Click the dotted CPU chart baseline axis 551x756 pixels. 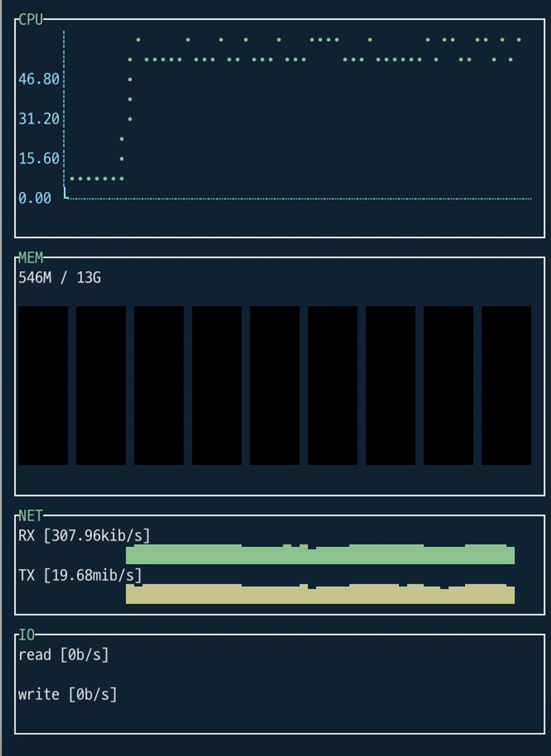point(300,199)
